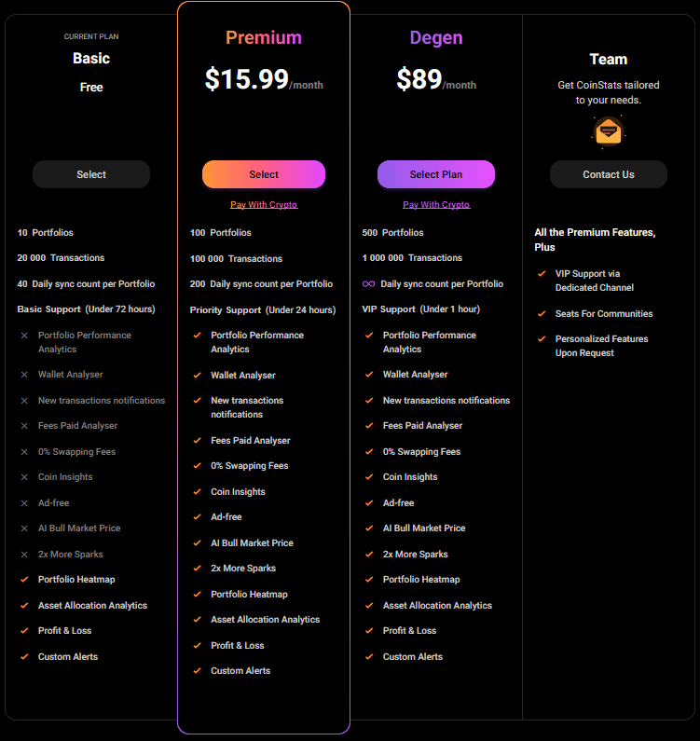Choose the Premium plan Select button
The image size is (700, 741).
(x=264, y=174)
